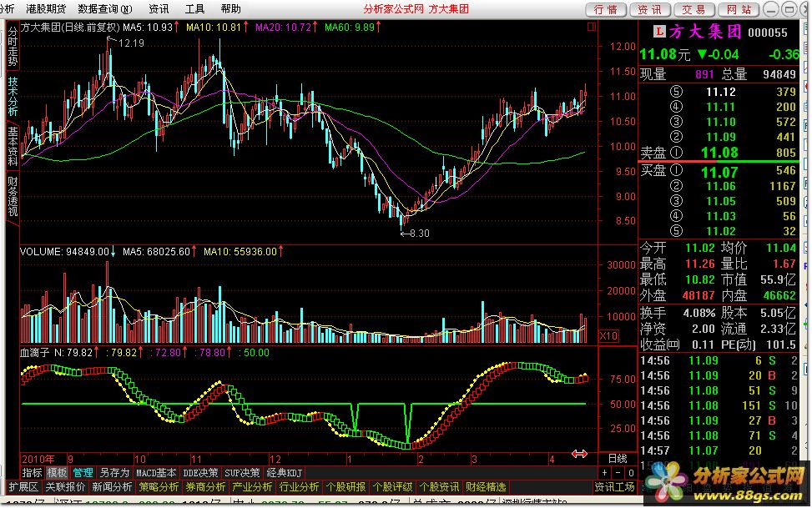Click the red double-arrow timeline icon
This screenshot has height=508, width=812.
(579, 454)
